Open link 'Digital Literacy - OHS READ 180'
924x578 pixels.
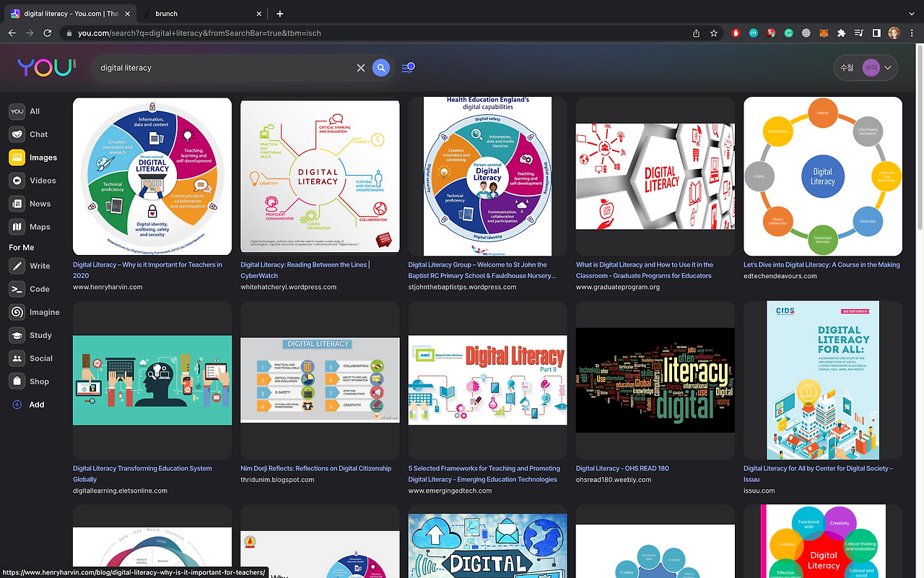point(622,469)
